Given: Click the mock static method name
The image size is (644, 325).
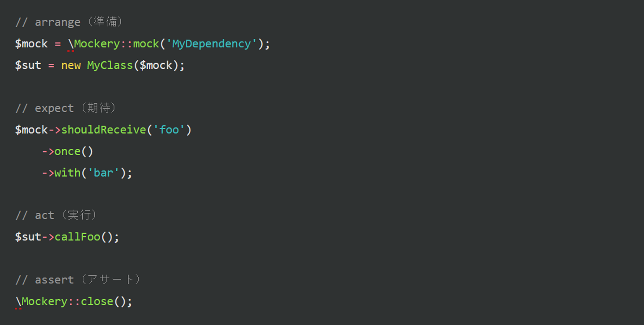Looking at the screenshot, I should coord(146,44).
